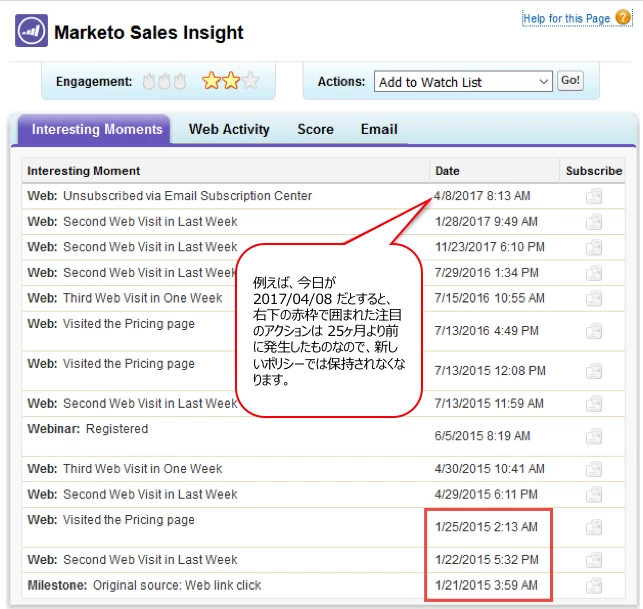643x609 pixels.
Task: Select 'Milestone: Original source: Web link click'
Action: click(144, 586)
